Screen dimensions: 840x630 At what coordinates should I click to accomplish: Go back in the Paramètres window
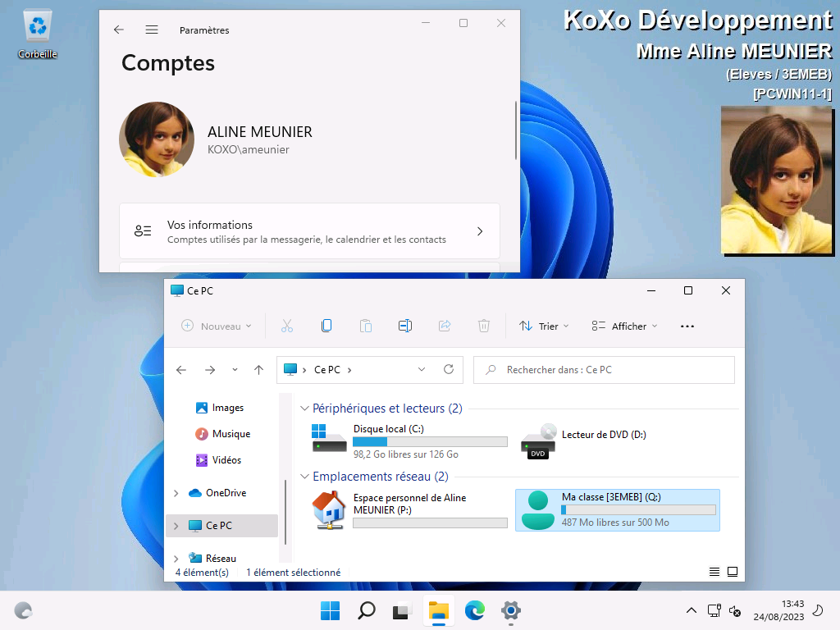(119, 30)
